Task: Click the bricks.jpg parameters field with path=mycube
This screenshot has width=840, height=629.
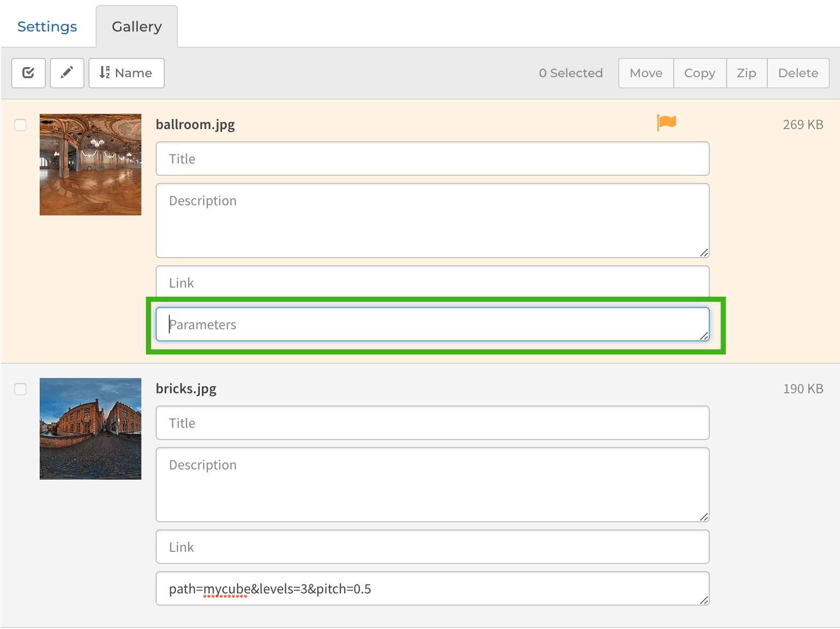Action: point(433,588)
